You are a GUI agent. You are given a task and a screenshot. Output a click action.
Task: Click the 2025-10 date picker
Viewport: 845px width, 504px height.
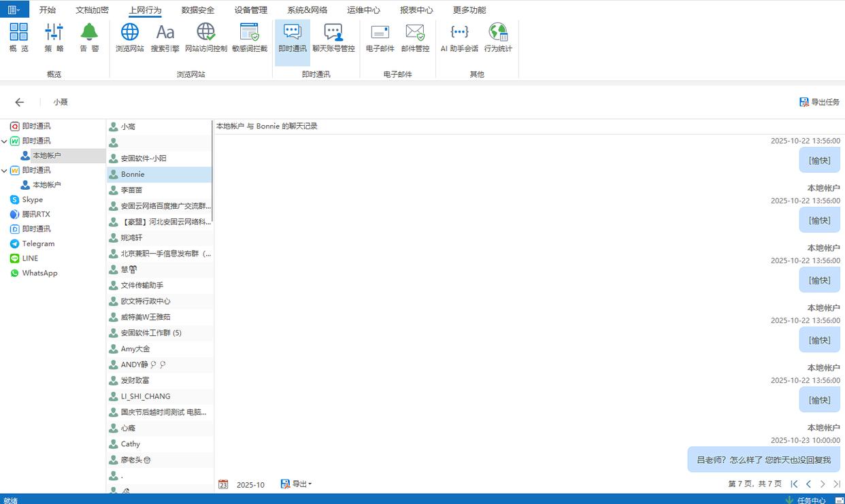(x=243, y=485)
